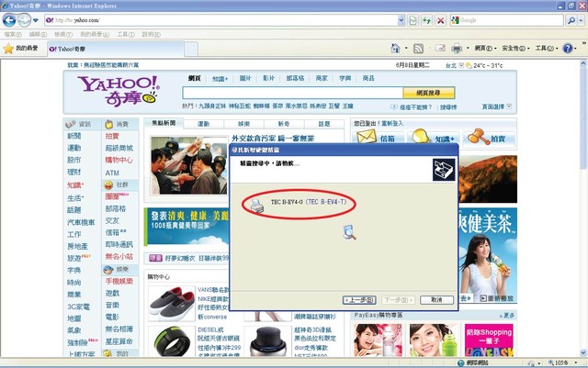Click 取消 in hardware wizard

click(437, 300)
